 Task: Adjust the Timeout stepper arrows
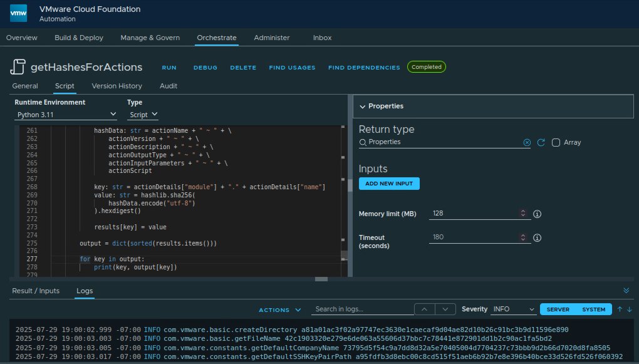click(x=523, y=237)
